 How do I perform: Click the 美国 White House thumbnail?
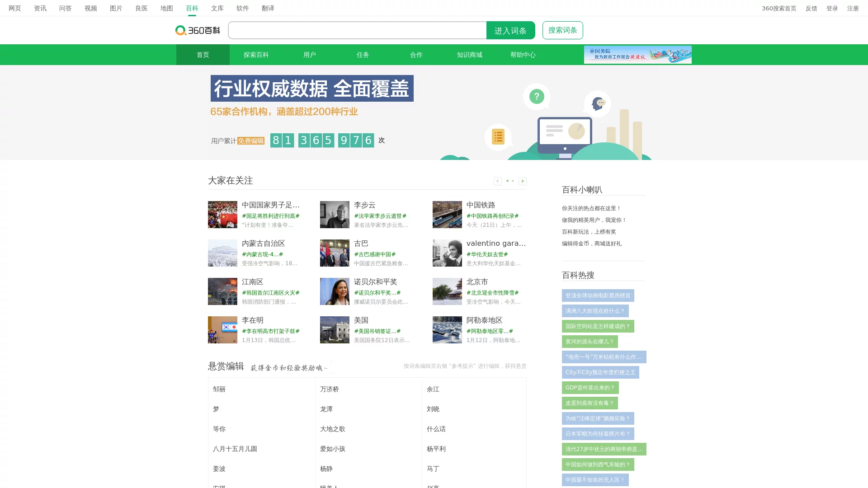click(x=335, y=330)
